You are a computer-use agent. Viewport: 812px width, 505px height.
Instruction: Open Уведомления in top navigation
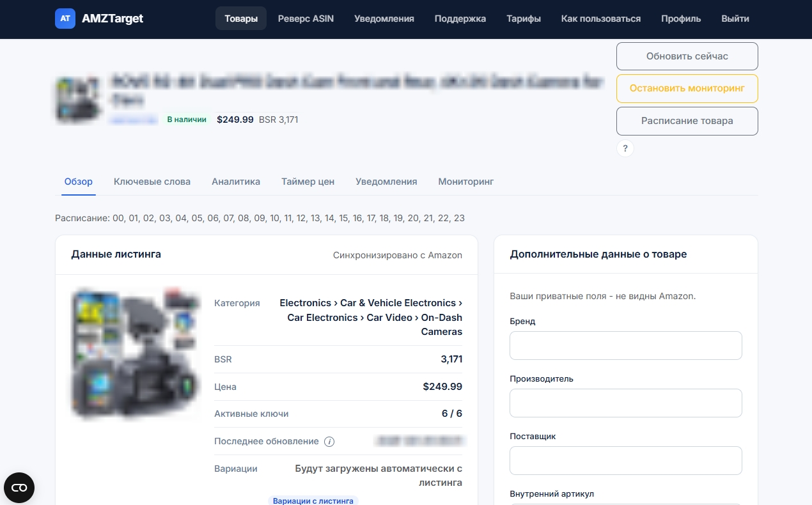coord(384,19)
